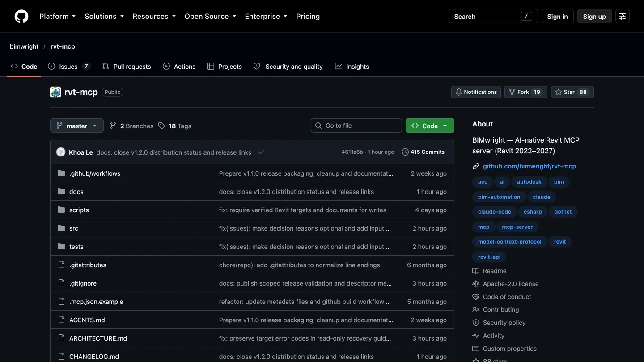Image resolution: width=644 pixels, height=362 pixels.
Task: Click the green commit status checkmark
Action: (x=261, y=152)
